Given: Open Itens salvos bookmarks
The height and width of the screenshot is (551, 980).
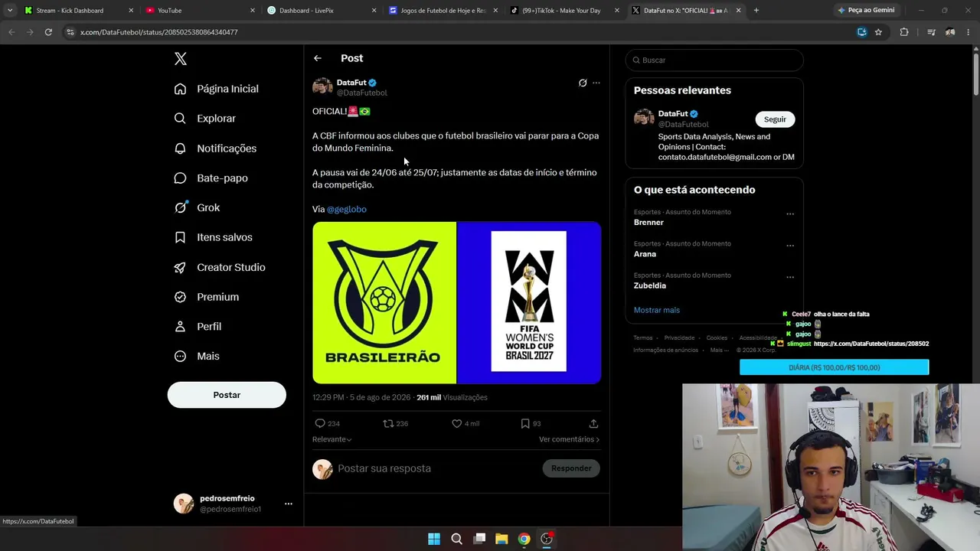Looking at the screenshot, I should coord(214,237).
